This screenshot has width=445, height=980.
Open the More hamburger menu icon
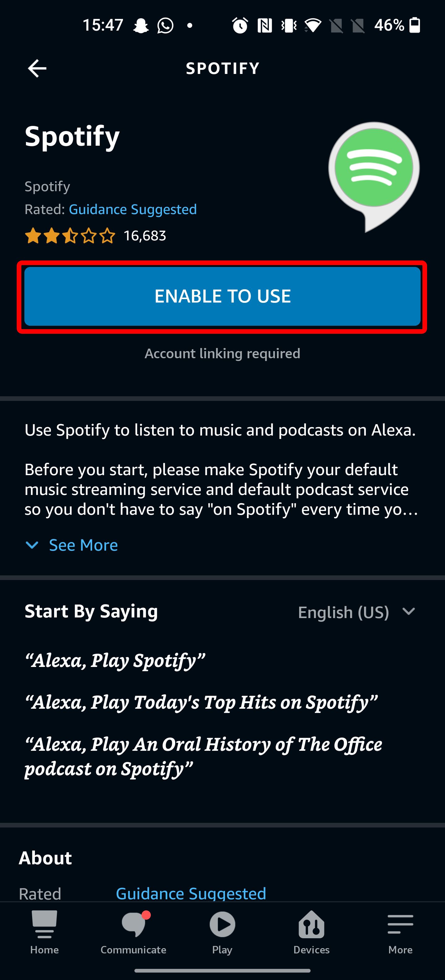point(400,924)
